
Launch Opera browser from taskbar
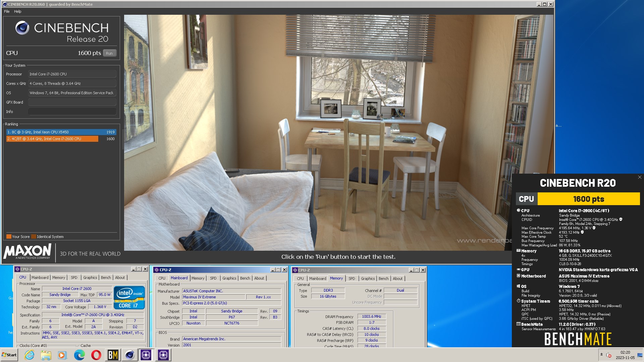(96, 355)
